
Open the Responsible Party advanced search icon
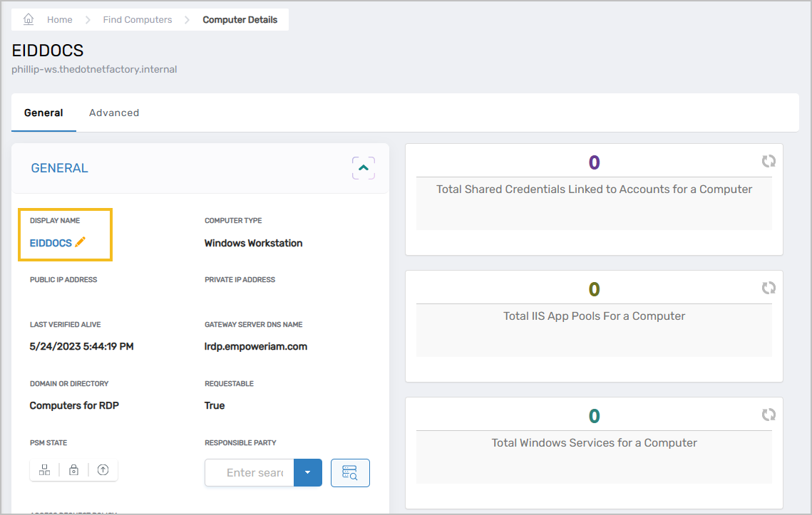point(350,472)
